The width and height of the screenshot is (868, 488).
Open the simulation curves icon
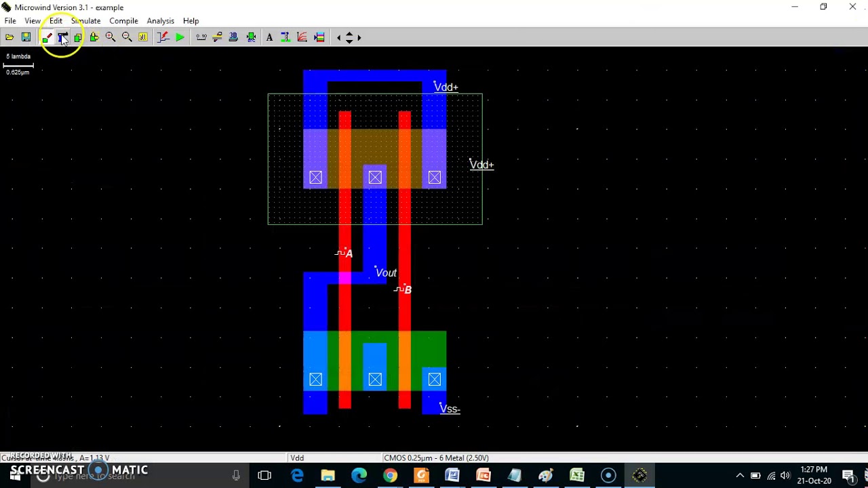(x=302, y=37)
